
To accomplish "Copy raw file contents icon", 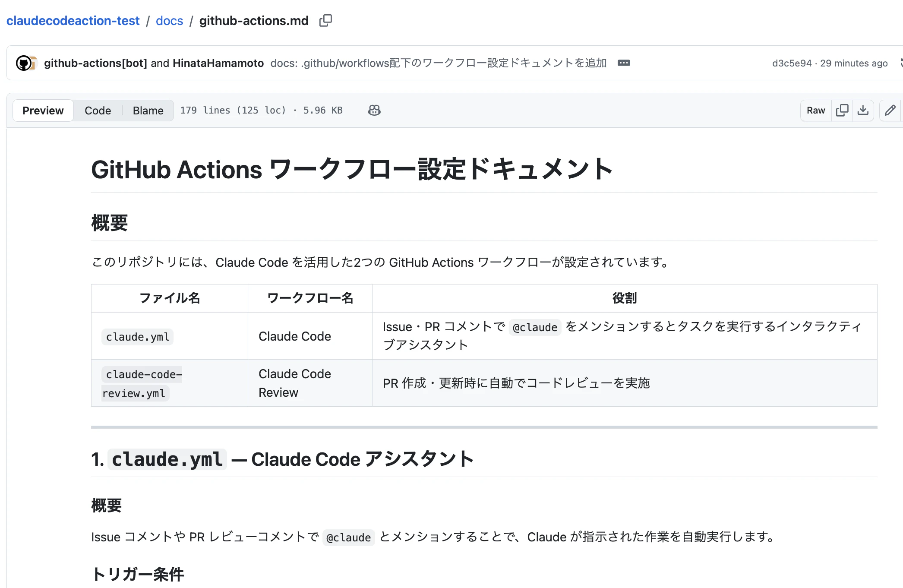I will (x=842, y=111).
